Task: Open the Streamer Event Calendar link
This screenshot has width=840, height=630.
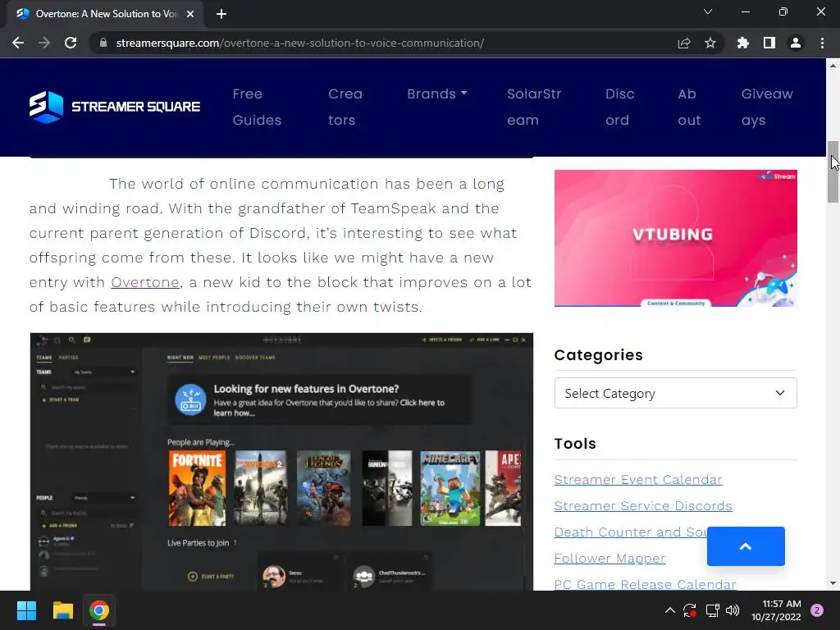Action: pyautogui.click(x=638, y=479)
